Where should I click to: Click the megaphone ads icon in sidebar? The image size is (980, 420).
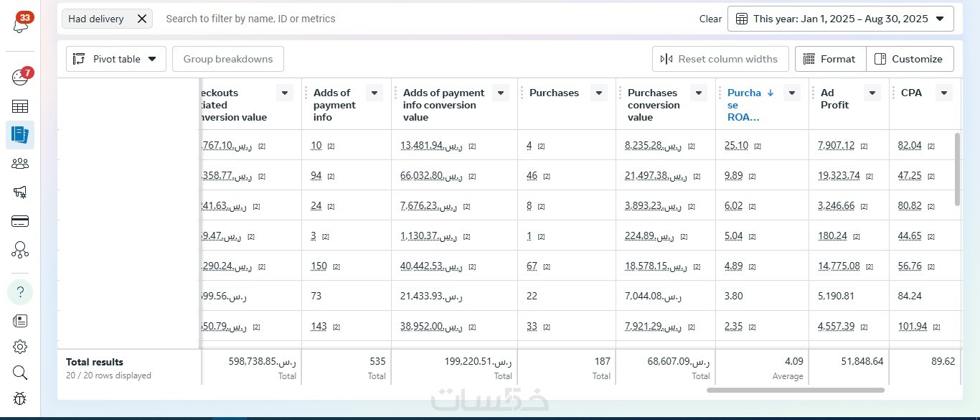20,192
